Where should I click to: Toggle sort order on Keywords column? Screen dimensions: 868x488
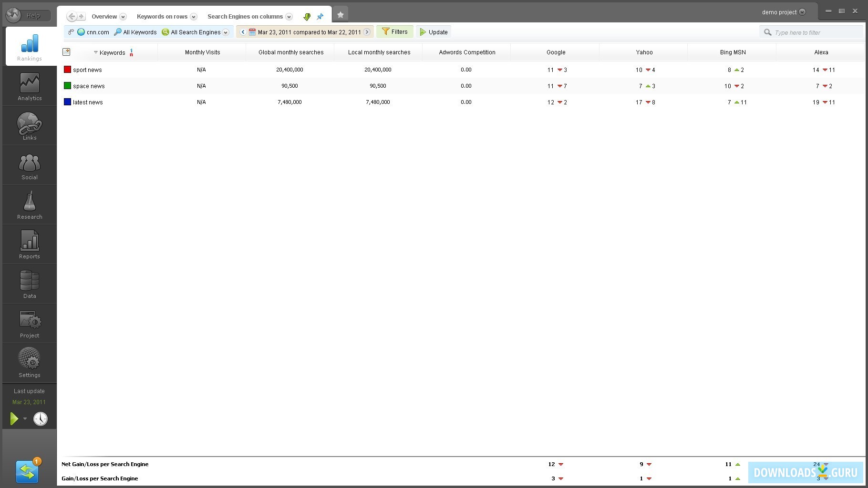(112, 52)
